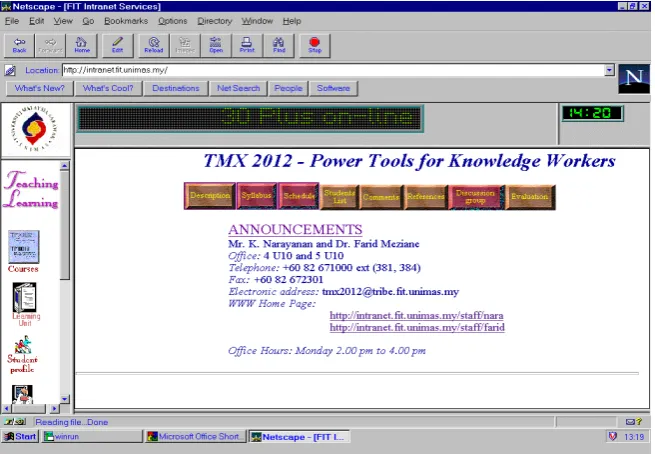This screenshot has height=454, width=655.
Task: Click the UNIMAS university logo
Action: coord(35,129)
